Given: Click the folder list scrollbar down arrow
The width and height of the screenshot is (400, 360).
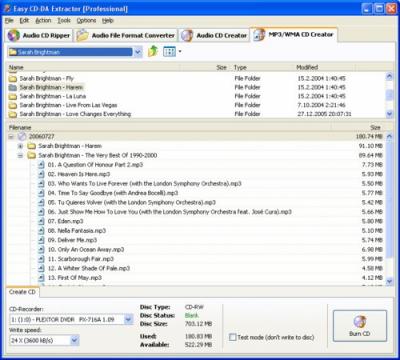Looking at the screenshot, I should (x=389, y=114).
